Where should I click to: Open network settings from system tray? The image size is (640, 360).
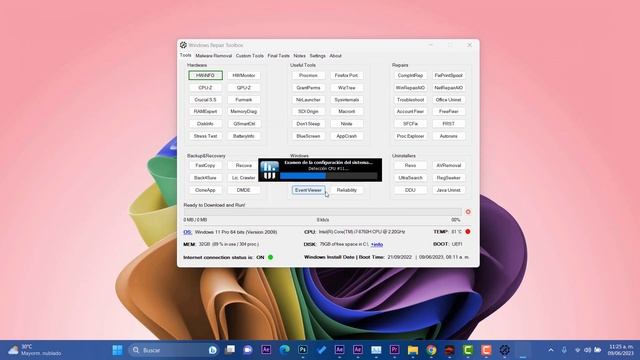click(x=578, y=350)
